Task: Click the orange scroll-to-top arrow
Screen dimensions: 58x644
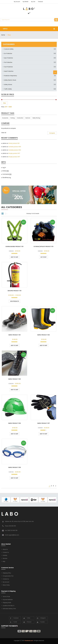Action: 55,72
